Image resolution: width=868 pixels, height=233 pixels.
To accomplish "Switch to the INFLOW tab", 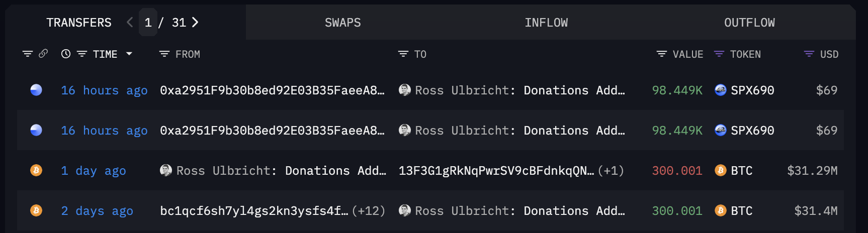I will point(546,23).
